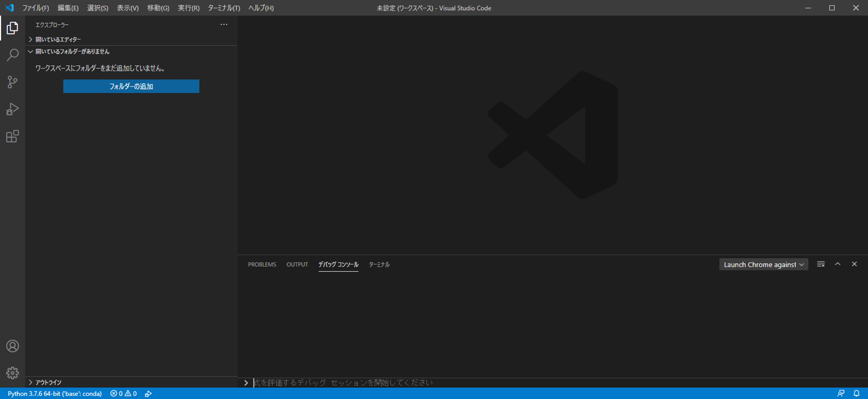Image resolution: width=868 pixels, height=399 pixels.
Task: Switch to the ターミナル tab
Action: click(379, 264)
